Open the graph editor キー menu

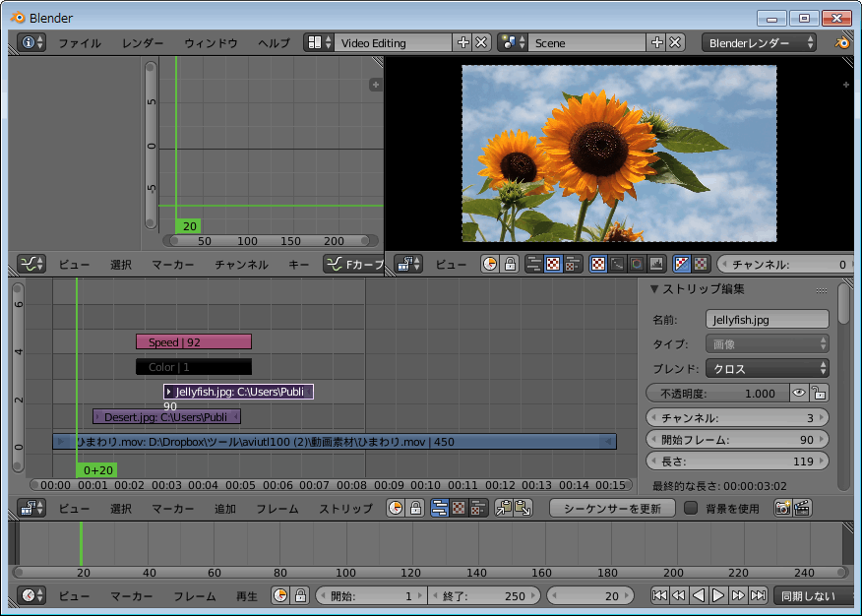point(298,265)
